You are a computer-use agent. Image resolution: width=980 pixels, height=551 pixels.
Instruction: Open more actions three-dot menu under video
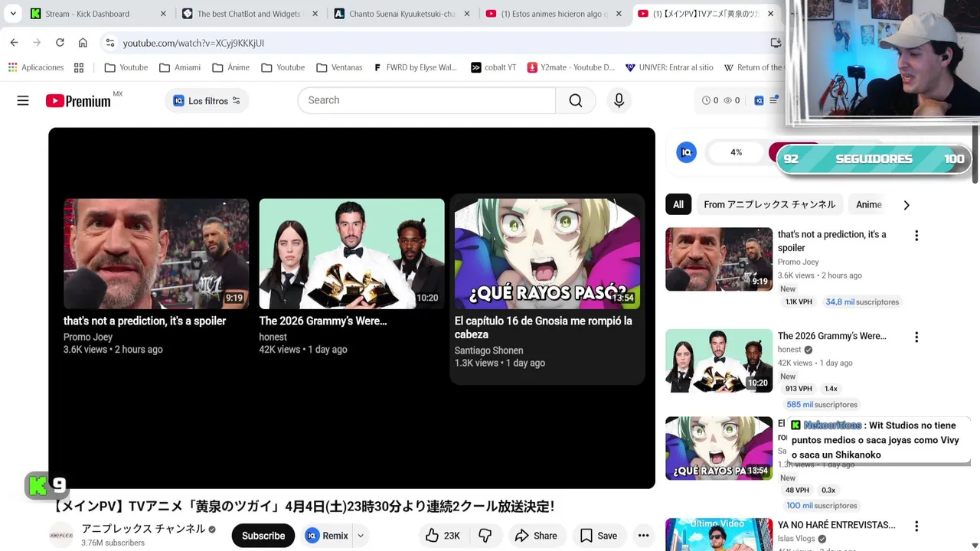coord(643,536)
